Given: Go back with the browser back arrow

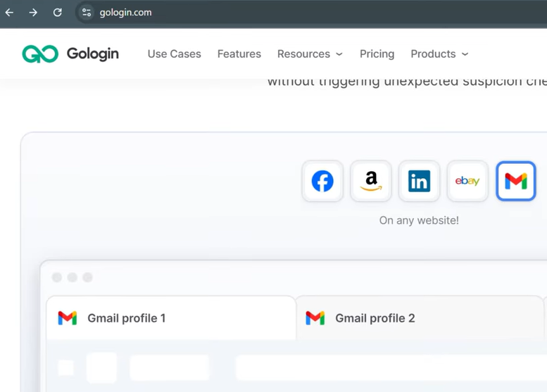Looking at the screenshot, I should tap(9, 13).
